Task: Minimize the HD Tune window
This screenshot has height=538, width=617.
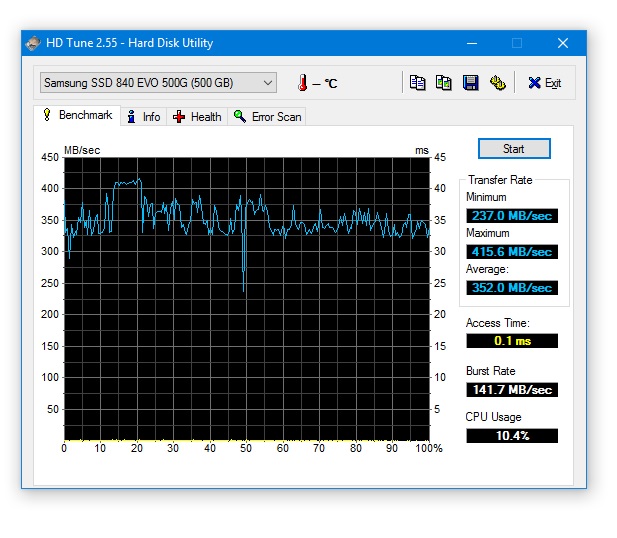Action: (472, 43)
